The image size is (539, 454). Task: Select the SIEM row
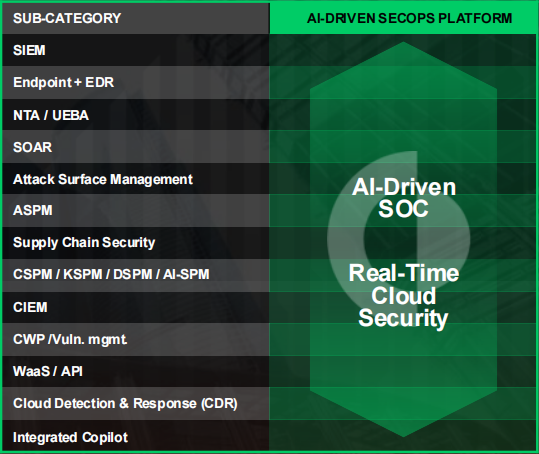click(136, 50)
